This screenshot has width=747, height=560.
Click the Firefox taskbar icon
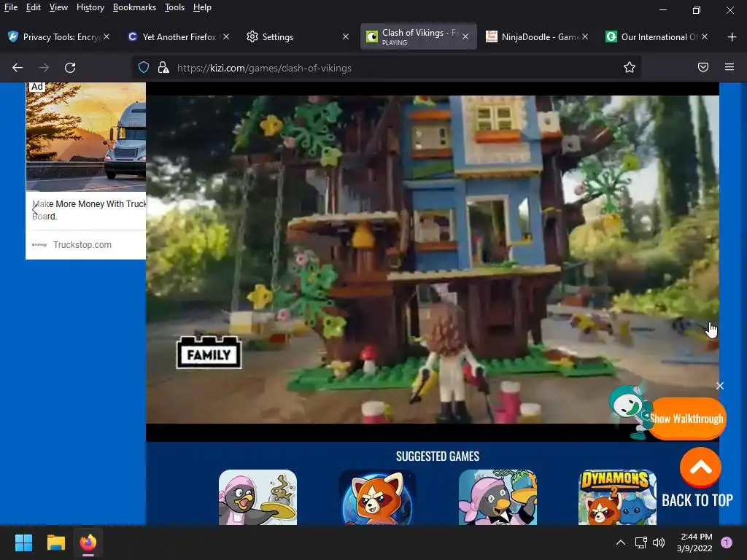88,542
